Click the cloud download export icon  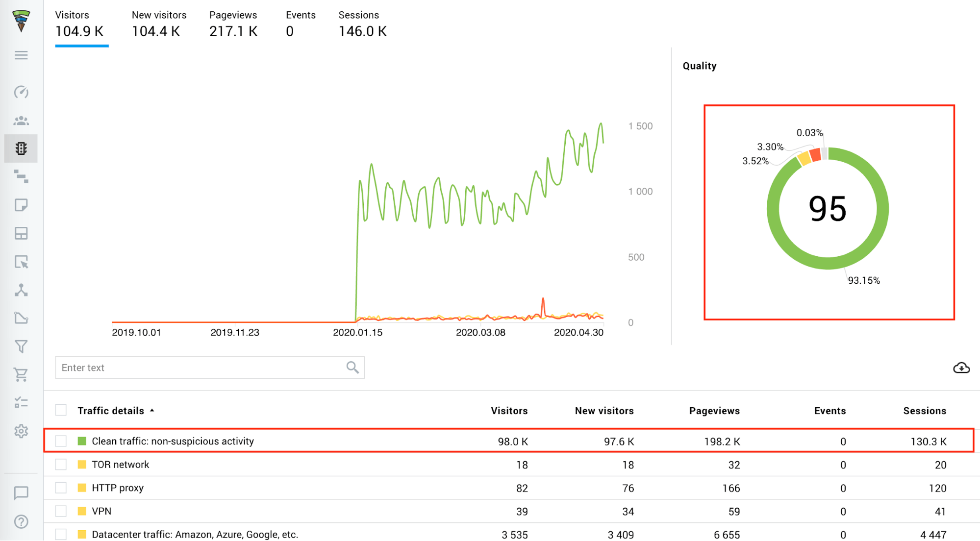[961, 368]
